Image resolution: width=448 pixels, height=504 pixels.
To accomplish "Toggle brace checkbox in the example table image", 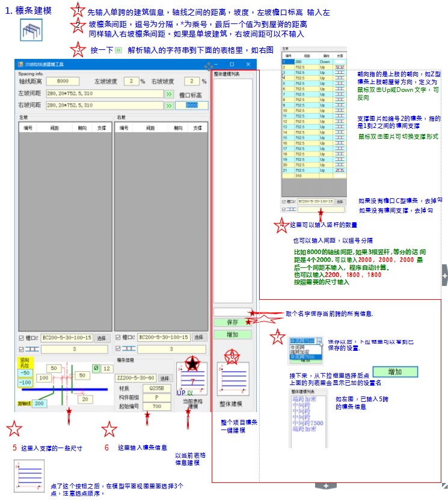I will [284, 209].
